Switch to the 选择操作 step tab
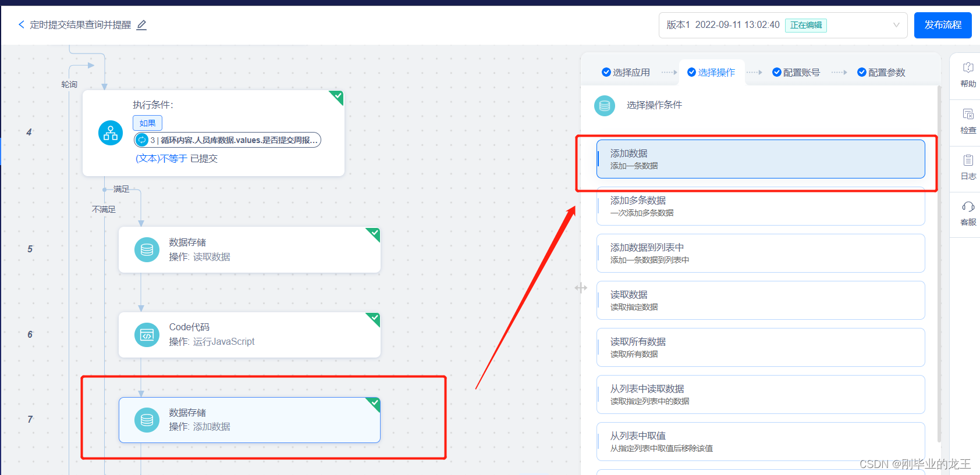The image size is (980, 475). pos(711,72)
